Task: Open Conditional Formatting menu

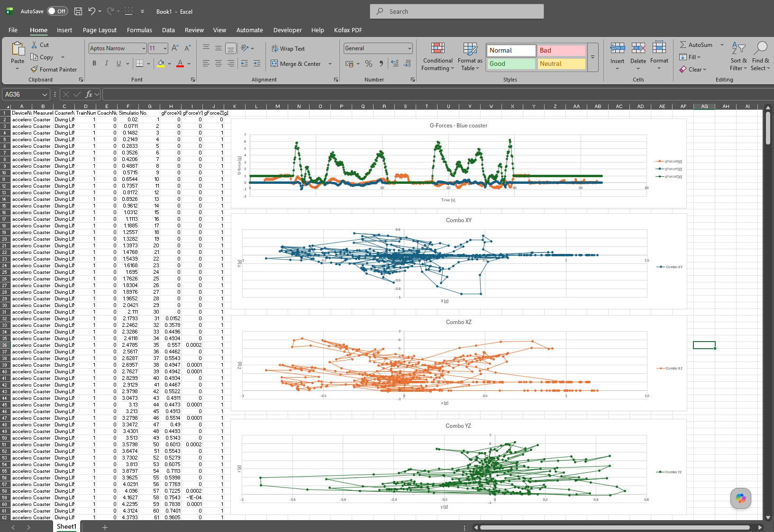Action: pyautogui.click(x=438, y=56)
